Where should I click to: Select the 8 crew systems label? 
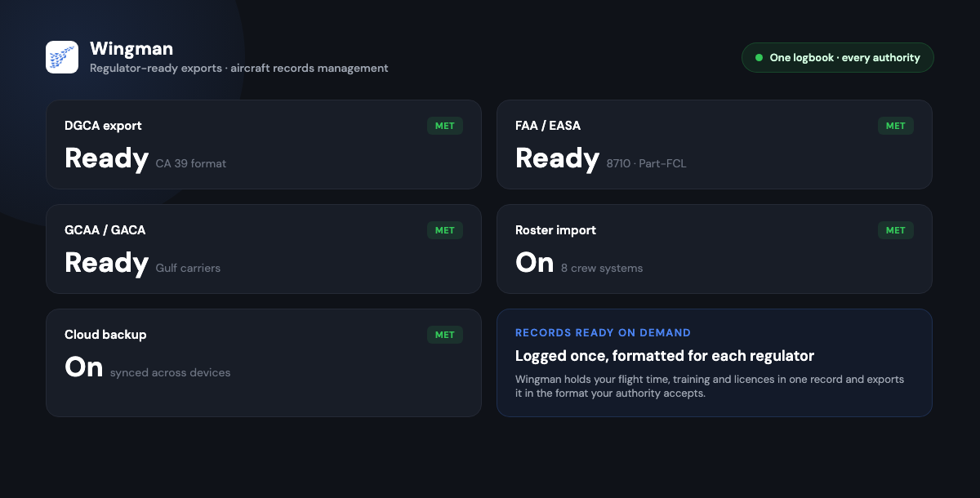click(x=602, y=268)
